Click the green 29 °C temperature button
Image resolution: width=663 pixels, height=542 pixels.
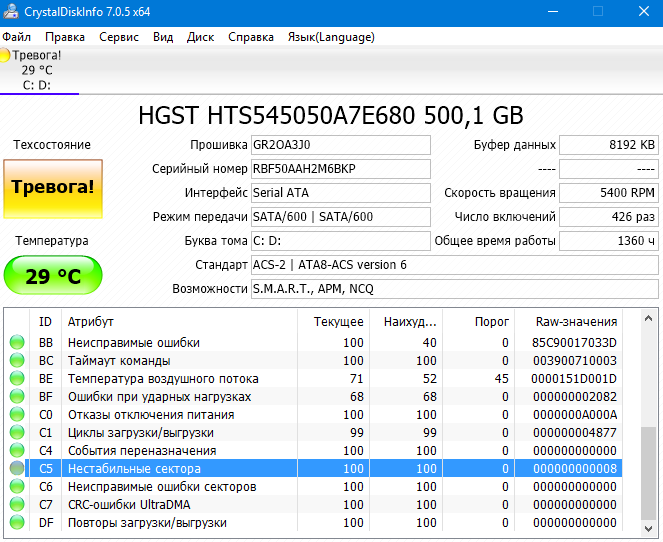click(x=53, y=275)
